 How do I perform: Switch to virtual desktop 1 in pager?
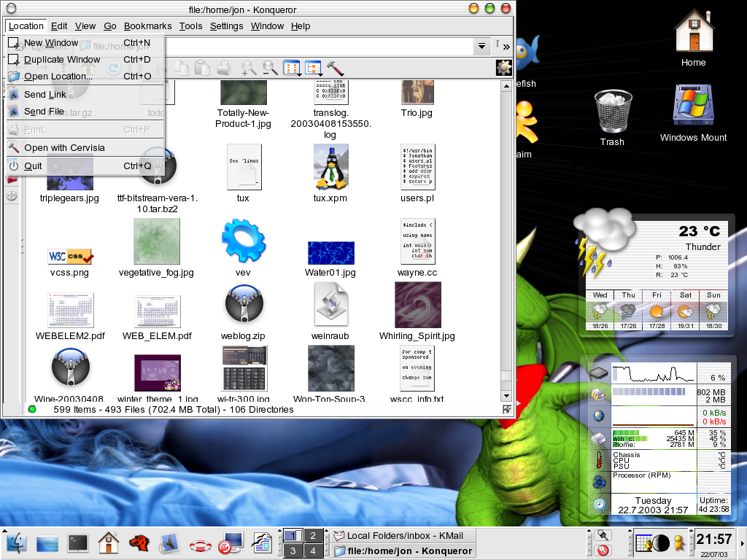293,536
